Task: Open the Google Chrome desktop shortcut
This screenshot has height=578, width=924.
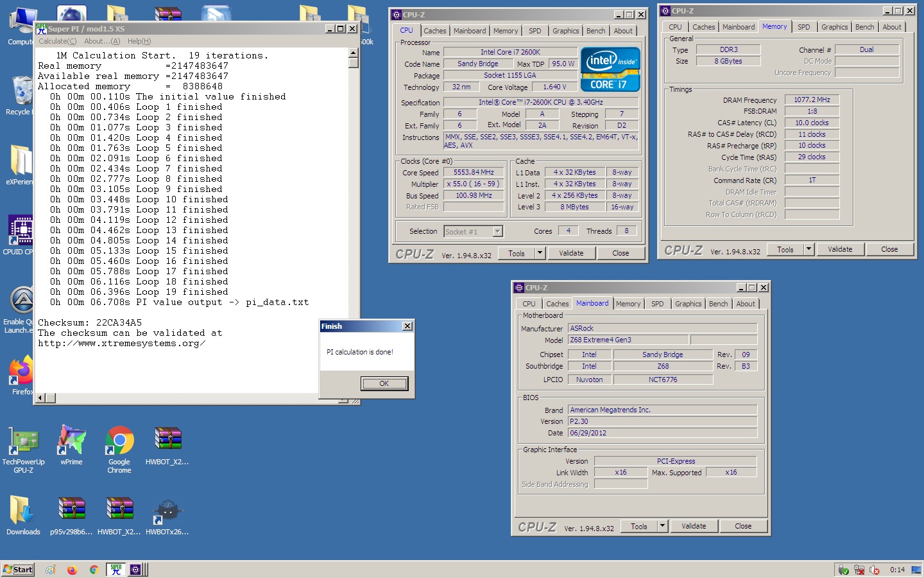Action: point(119,450)
